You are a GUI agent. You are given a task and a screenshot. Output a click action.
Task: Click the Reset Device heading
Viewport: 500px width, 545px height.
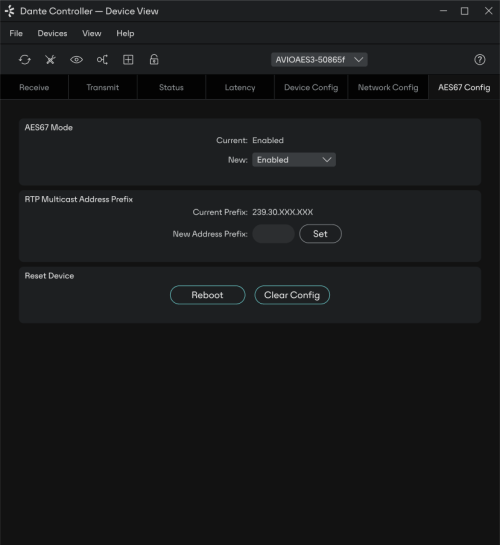click(x=49, y=276)
